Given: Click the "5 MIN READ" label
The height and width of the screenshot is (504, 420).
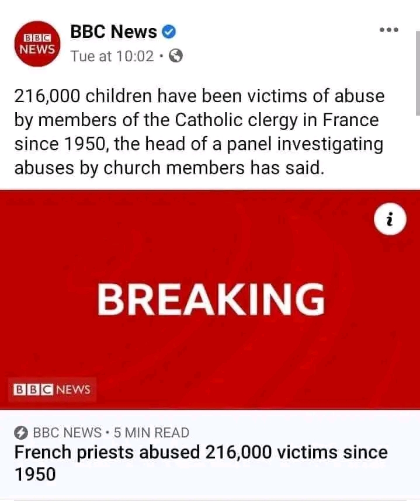Looking at the screenshot, I should point(151,433).
